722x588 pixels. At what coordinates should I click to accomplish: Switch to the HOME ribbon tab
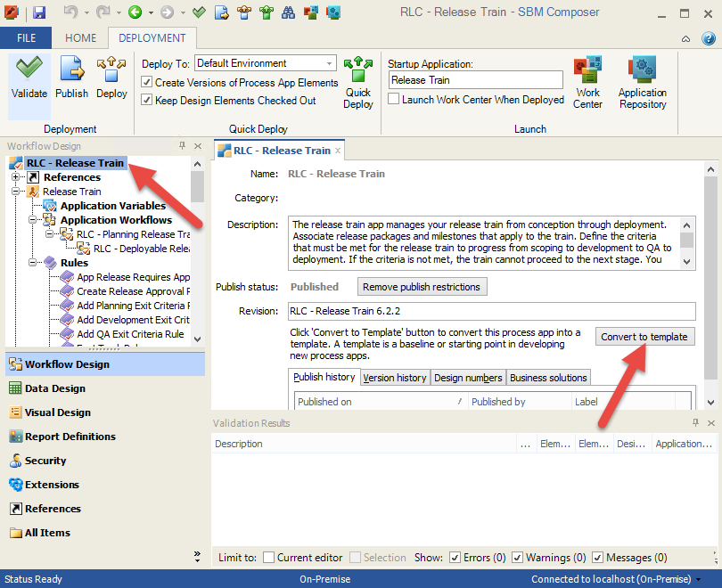pos(80,38)
